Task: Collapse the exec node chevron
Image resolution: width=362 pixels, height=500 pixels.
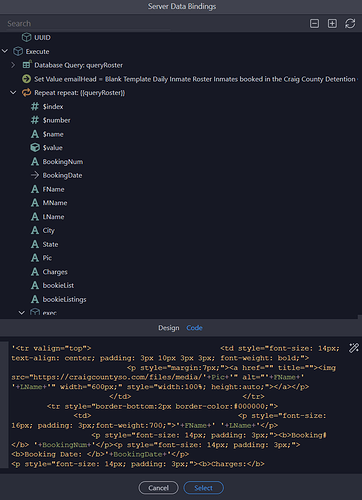Action: pos(22,313)
